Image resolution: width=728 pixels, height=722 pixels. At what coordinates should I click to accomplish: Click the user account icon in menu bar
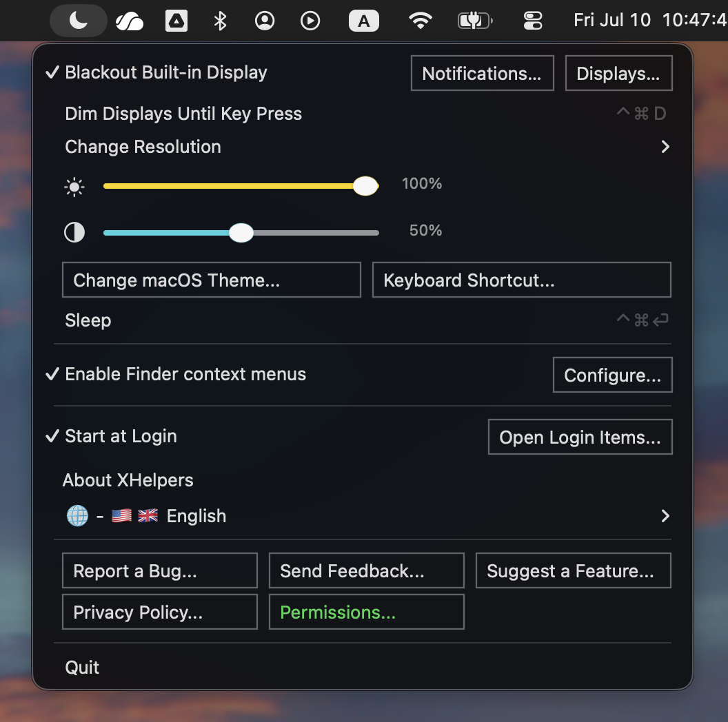click(x=265, y=21)
